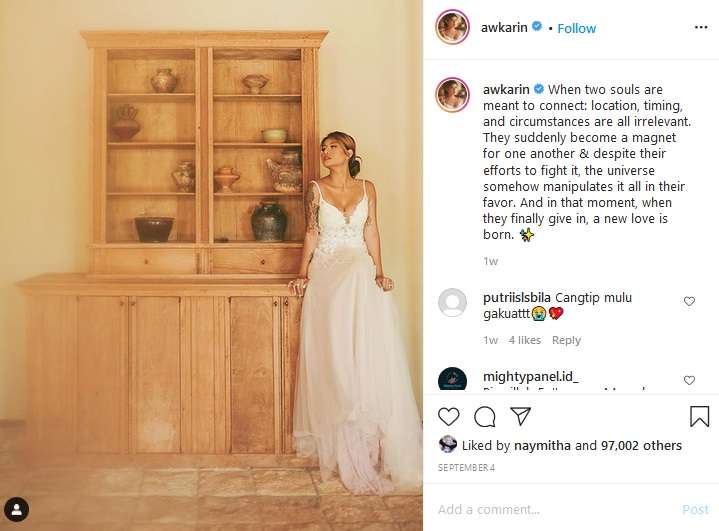
Task: Open putriislsbila's profile link
Action: [517, 298]
